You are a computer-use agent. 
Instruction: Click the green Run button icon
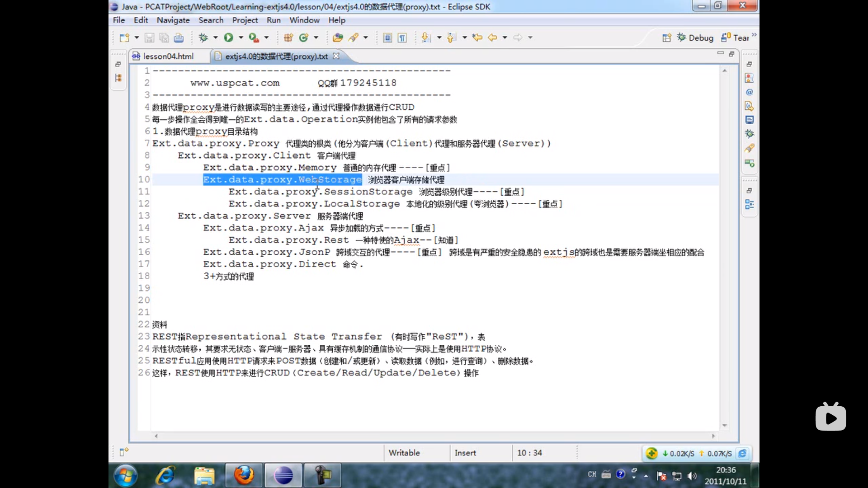[229, 38]
